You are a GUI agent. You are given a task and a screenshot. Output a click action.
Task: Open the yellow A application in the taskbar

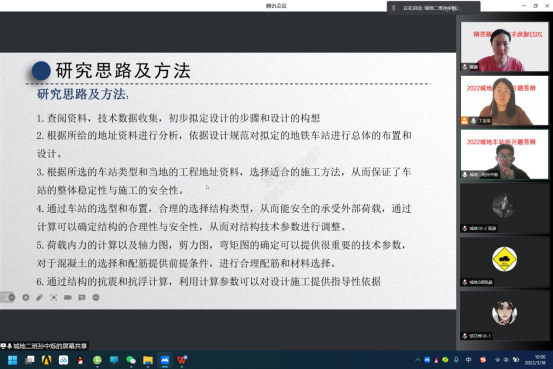(x=47, y=360)
